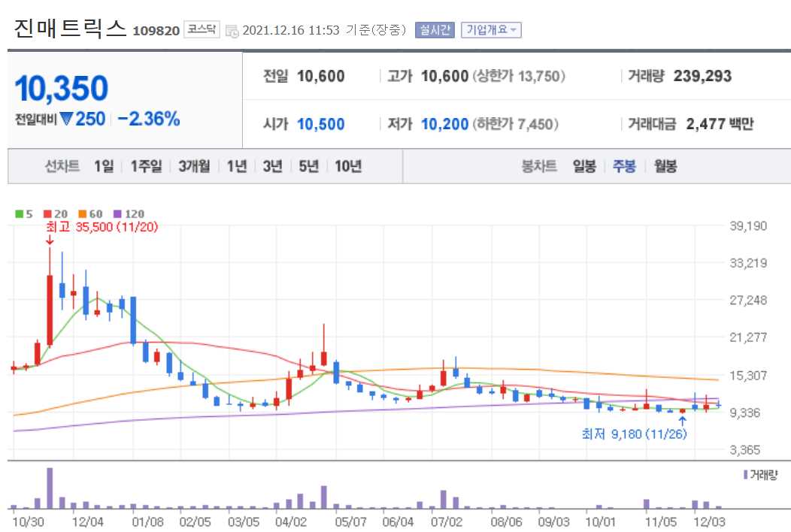Toggle the green 5-week MA legend
The width and height of the screenshot is (791, 532).
(x=19, y=213)
